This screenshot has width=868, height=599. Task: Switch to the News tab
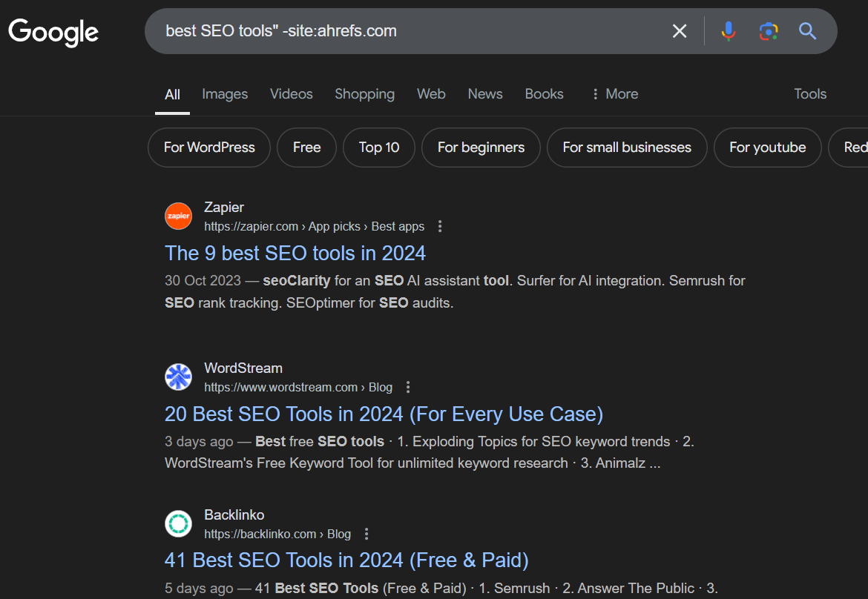pos(485,94)
